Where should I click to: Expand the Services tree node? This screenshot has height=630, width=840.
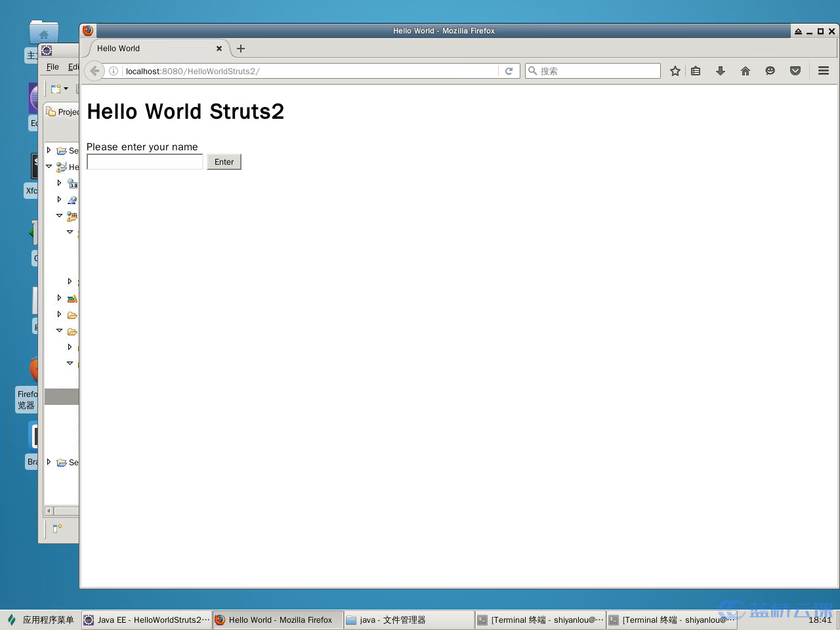(48, 150)
